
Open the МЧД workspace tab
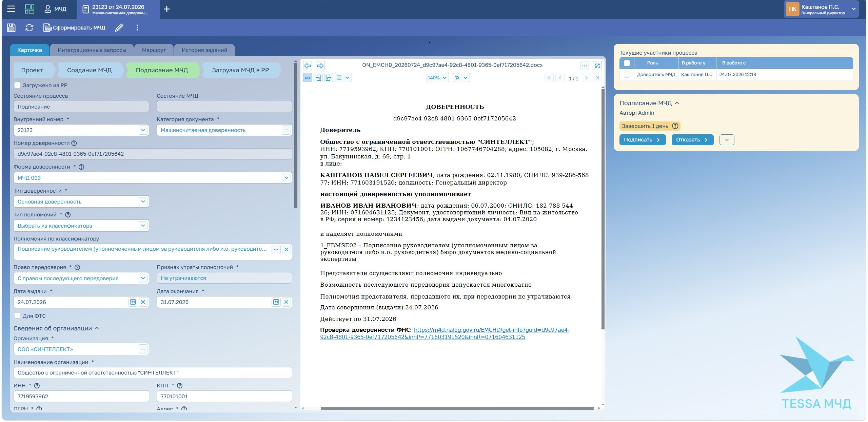pos(56,9)
